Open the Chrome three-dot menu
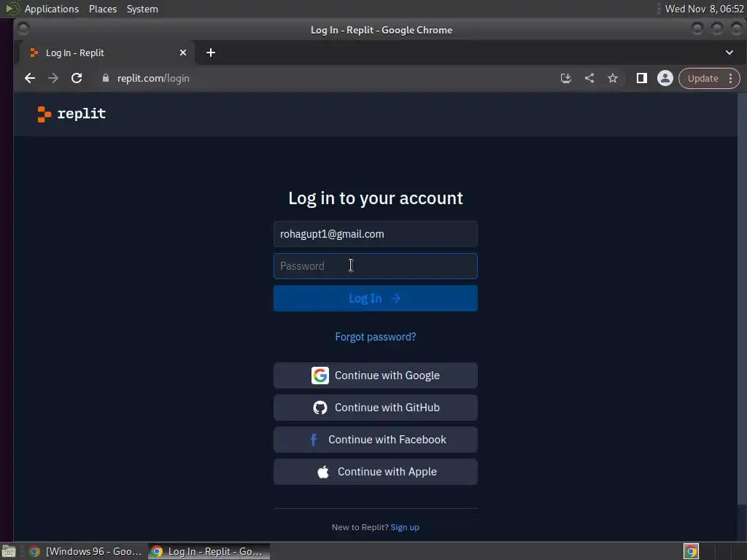This screenshot has width=747, height=560. (730, 78)
